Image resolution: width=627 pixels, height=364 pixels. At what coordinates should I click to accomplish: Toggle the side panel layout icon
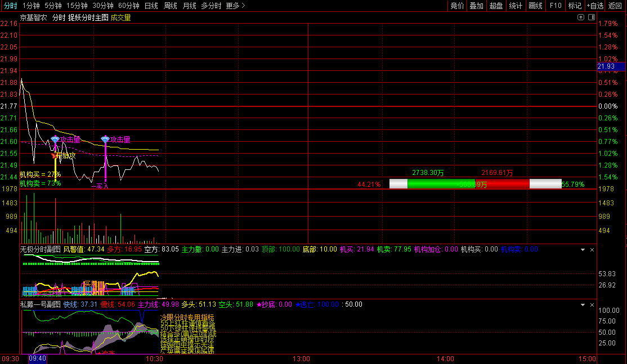(592, 17)
